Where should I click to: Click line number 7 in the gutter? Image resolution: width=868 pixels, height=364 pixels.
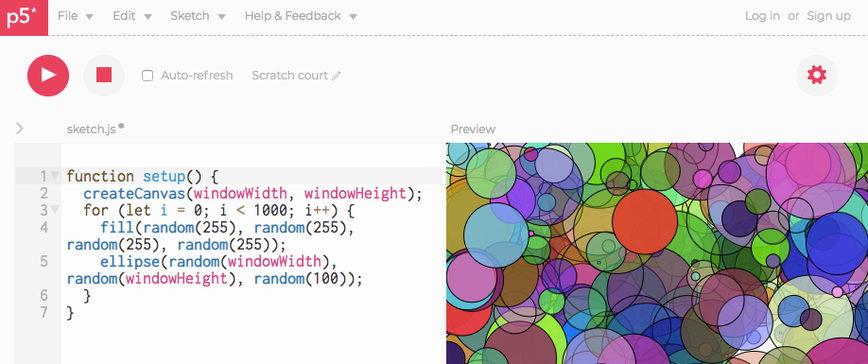(44, 312)
